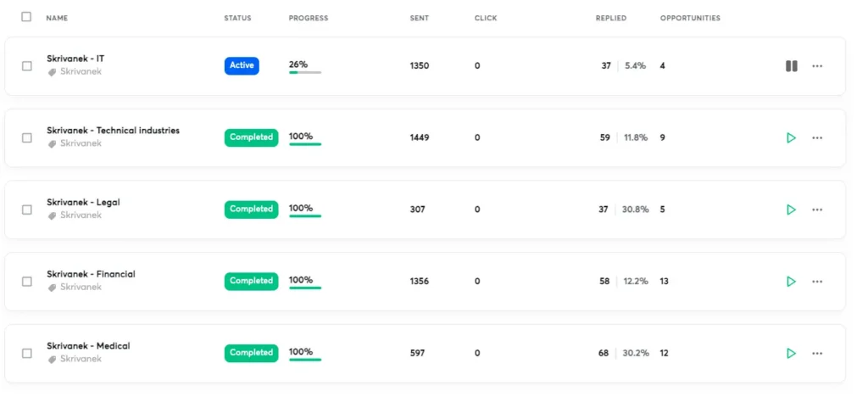Click the Active status badge
Image resolution: width=868 pixels, height=397 pixels.
[x=242, y=65]
